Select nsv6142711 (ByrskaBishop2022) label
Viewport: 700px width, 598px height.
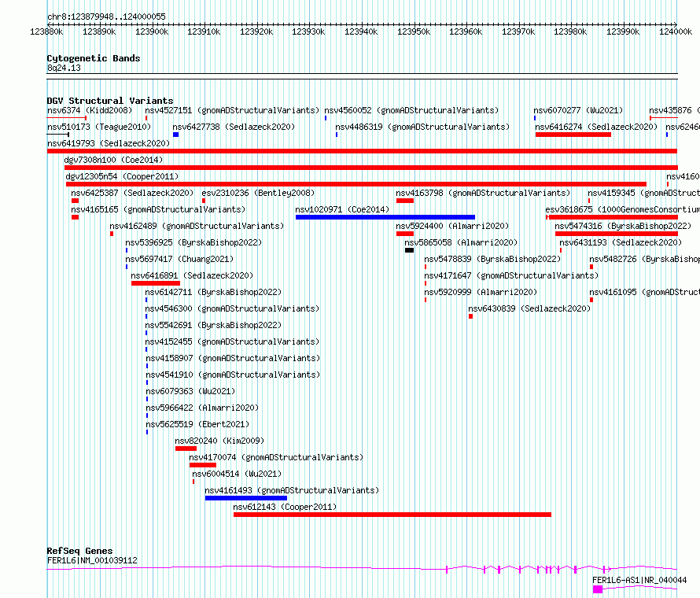(213, 292)
